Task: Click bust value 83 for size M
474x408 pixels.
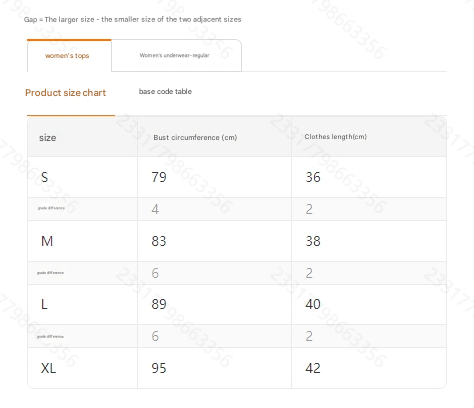Action: 159,241
